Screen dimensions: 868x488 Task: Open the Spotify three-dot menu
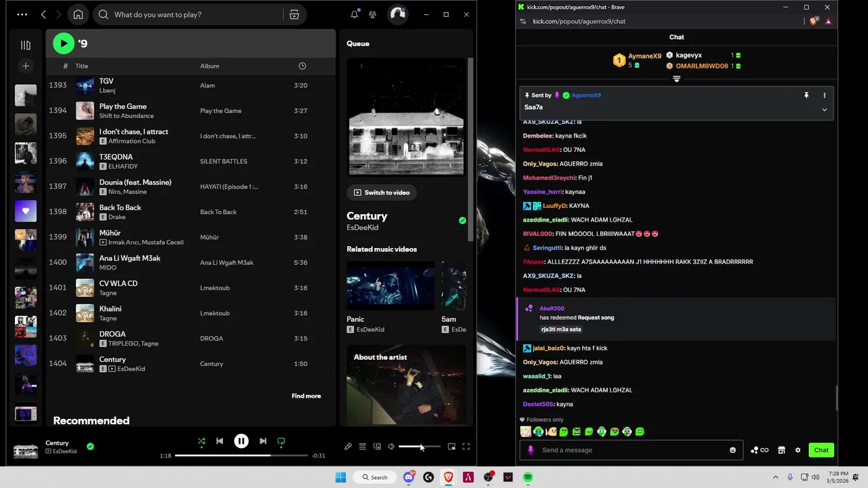pyautogui.click(x=22, y=14)
